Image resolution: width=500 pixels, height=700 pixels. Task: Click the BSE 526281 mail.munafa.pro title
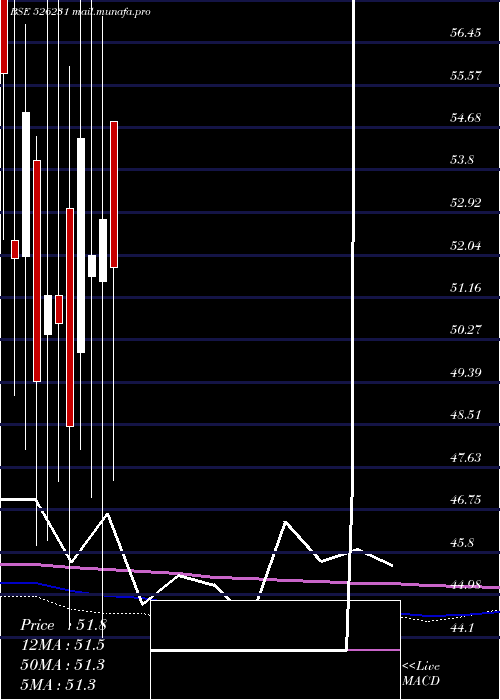(80, 12)
